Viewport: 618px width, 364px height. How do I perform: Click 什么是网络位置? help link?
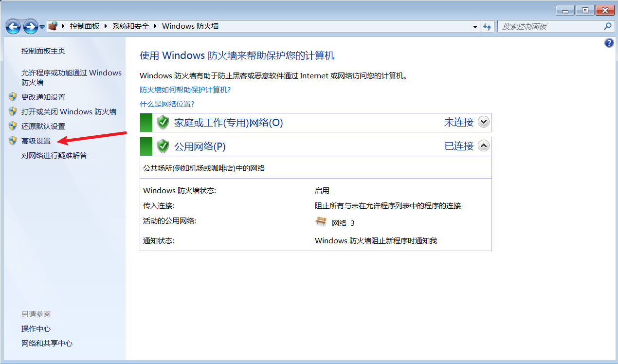click(167, 104)
